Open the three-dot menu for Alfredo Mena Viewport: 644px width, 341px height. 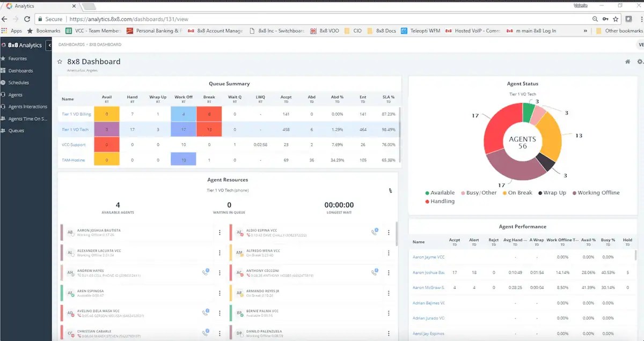tap(389, 253)
